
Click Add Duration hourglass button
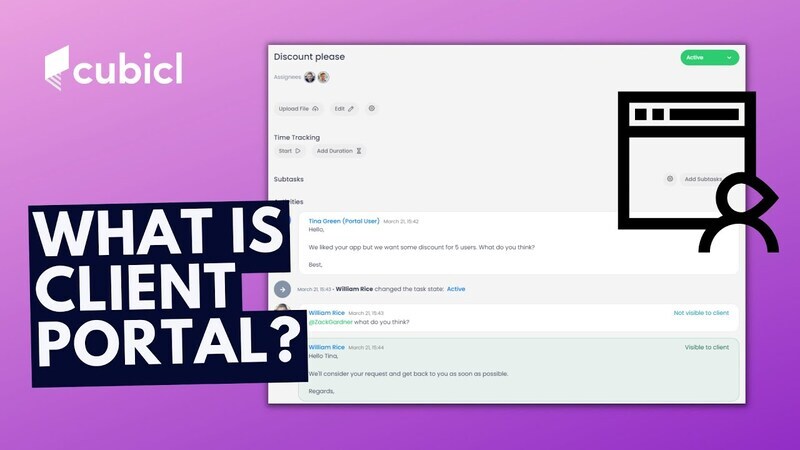point(338,151)
